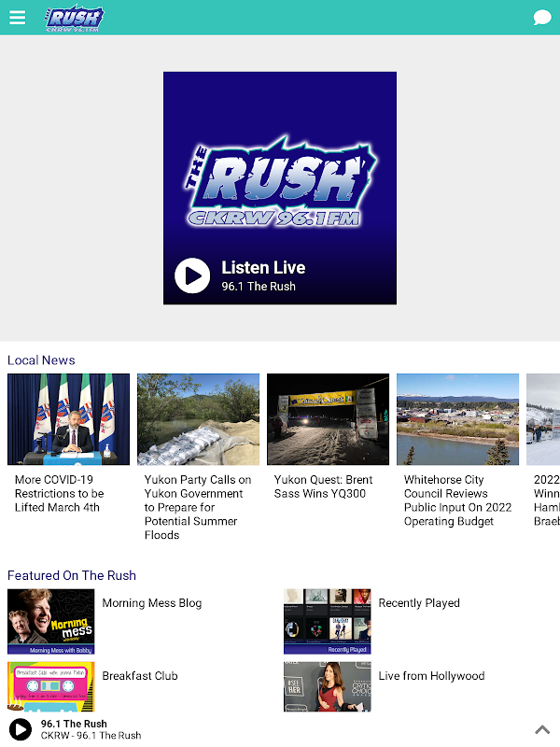Open the hamburger navigation menu
The width and height of the screenshot is (560, 747).
[17, 18]
